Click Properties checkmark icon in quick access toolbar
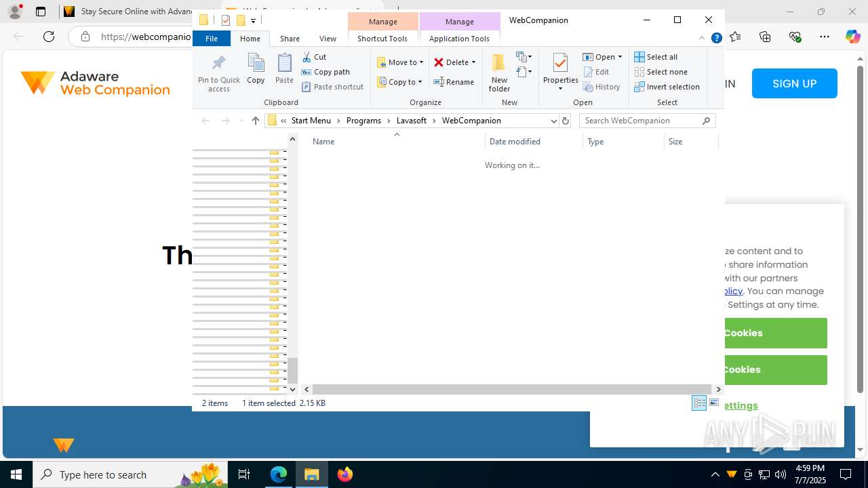 [x=226, y=20]
